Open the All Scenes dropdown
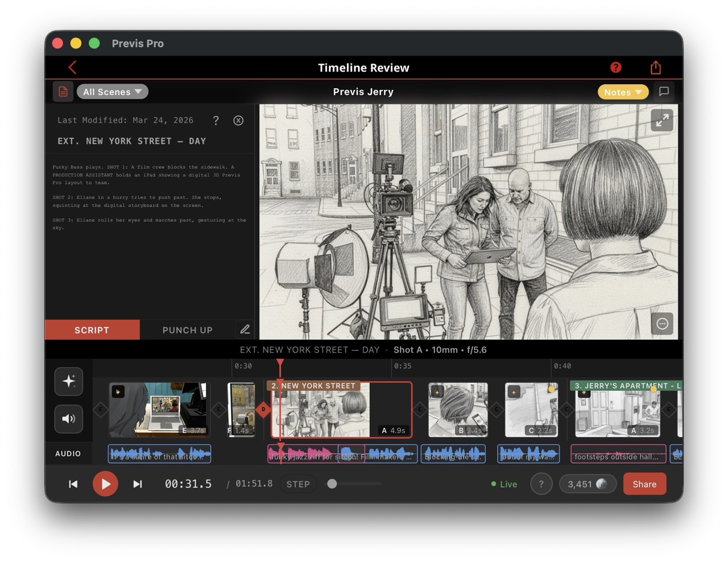Image resolution: width=728 pixels, height=562 pixels. click(x=112, y=91)
